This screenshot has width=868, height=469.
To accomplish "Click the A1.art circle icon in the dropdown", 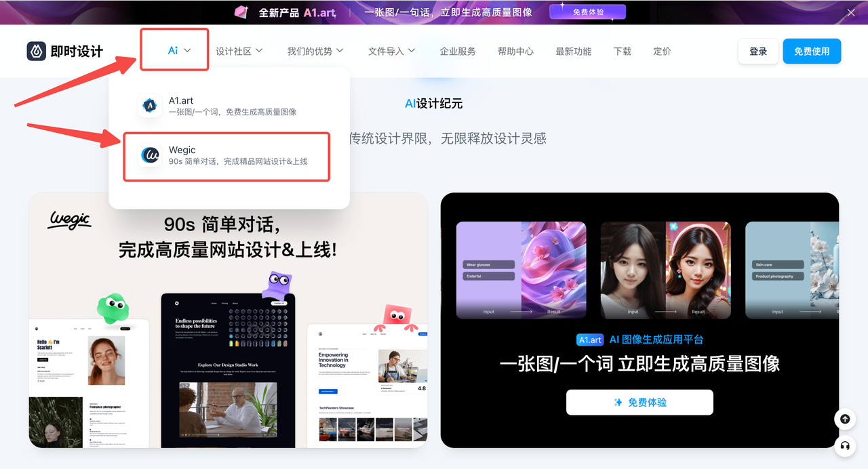I will [x=150, y=106].
